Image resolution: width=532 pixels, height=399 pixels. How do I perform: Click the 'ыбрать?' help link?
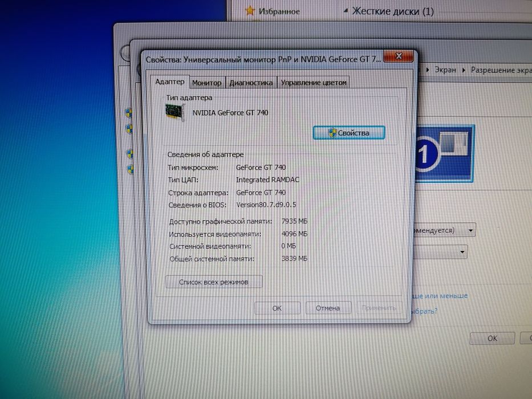point(424,311)
